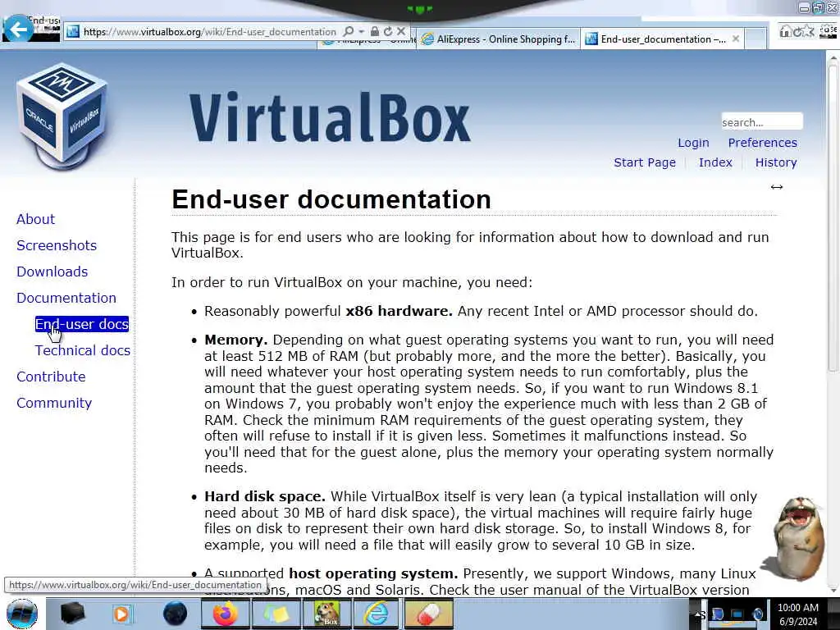Screen dimensions: 840x630
Task: Click the site favicon in address bar
Action: point(73,32)
